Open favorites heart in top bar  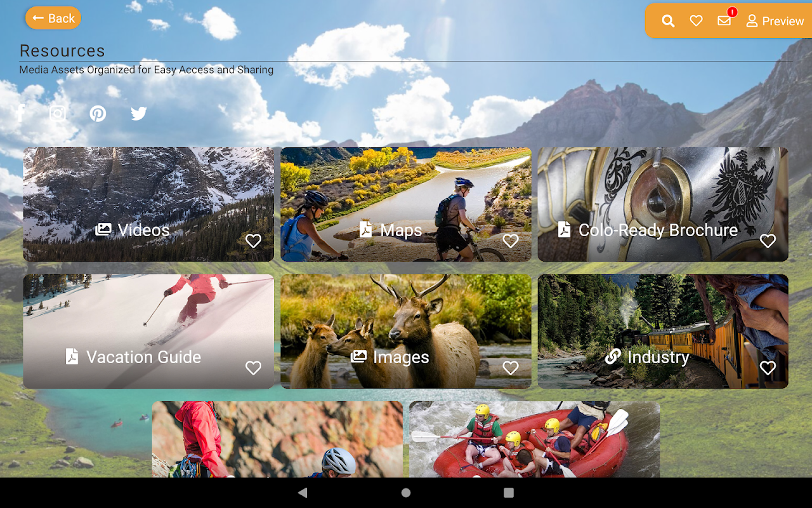coord(696,21)
